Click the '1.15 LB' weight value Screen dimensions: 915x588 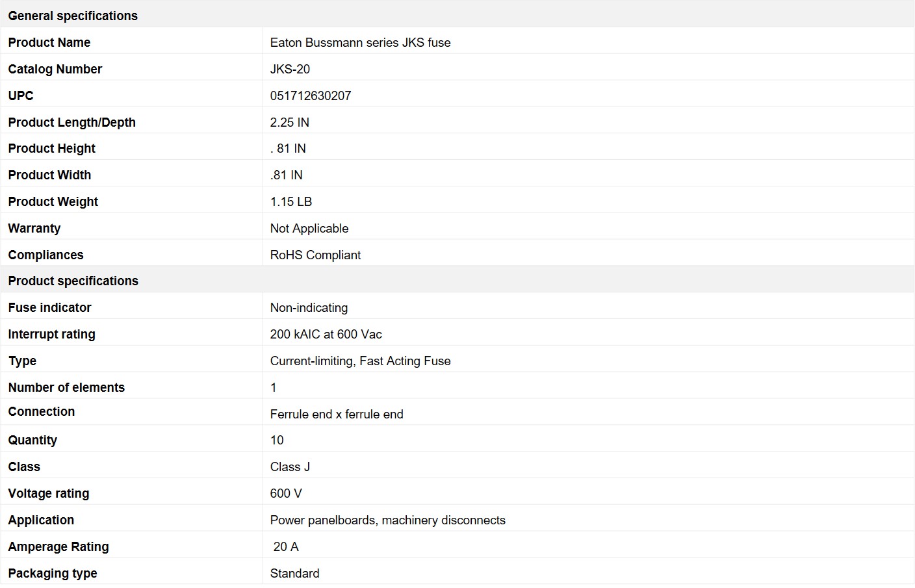pos(291,201)
